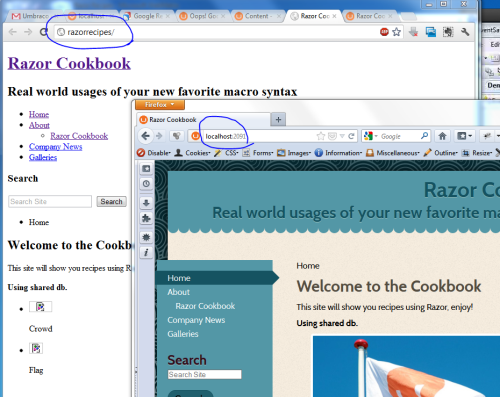Click the Search button beside Search Site
This screenshot has width=500, height=397.
click(x=111, y=202)
